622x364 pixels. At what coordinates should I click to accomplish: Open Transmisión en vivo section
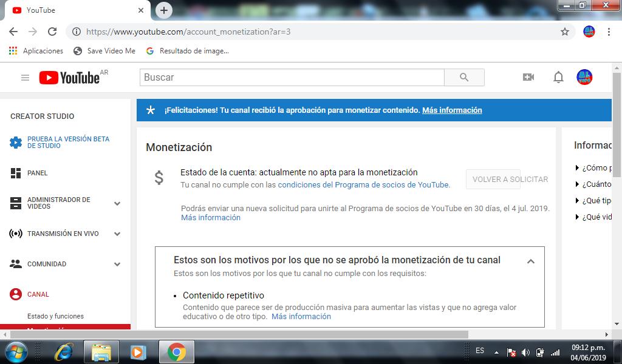tap(63, 234)
